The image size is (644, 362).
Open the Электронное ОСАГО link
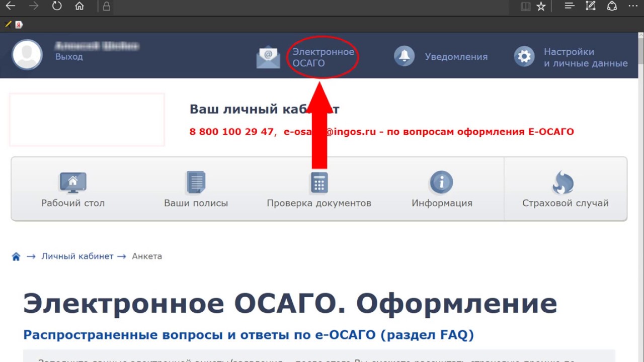pyautogui.click(x=323, y=57)
